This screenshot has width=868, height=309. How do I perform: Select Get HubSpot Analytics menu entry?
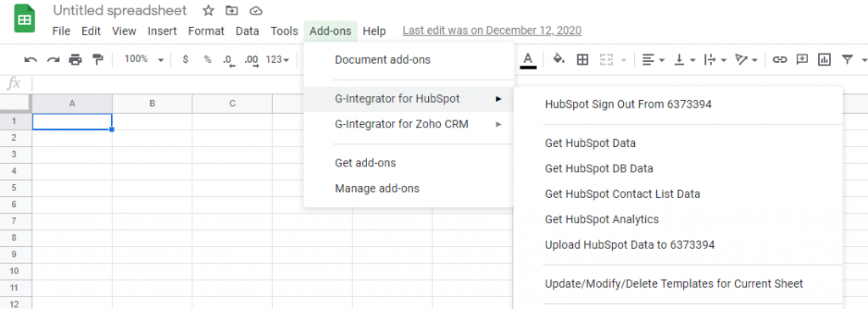coord(602,219)
